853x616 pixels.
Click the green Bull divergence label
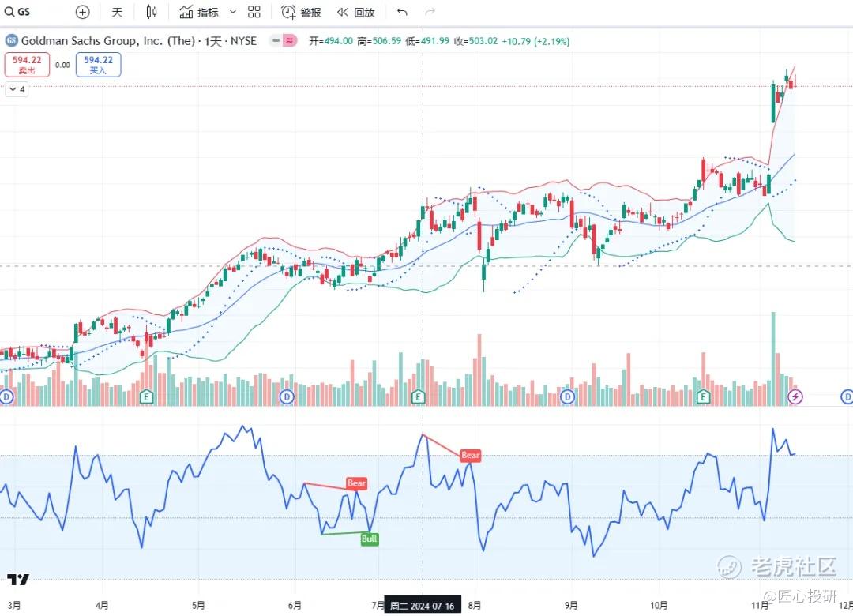[x=370, y=539]
